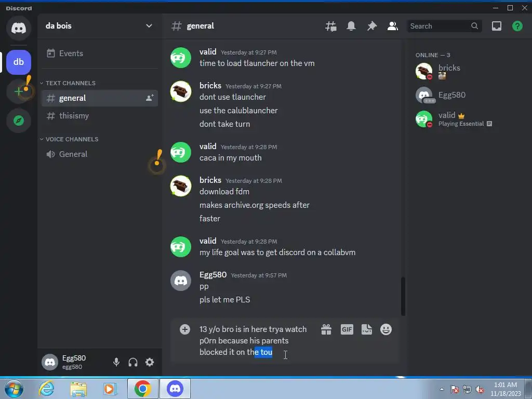Open the taskbar clock showing 1:01 AM
The image size is (532, 399).
tap(506, 389)
